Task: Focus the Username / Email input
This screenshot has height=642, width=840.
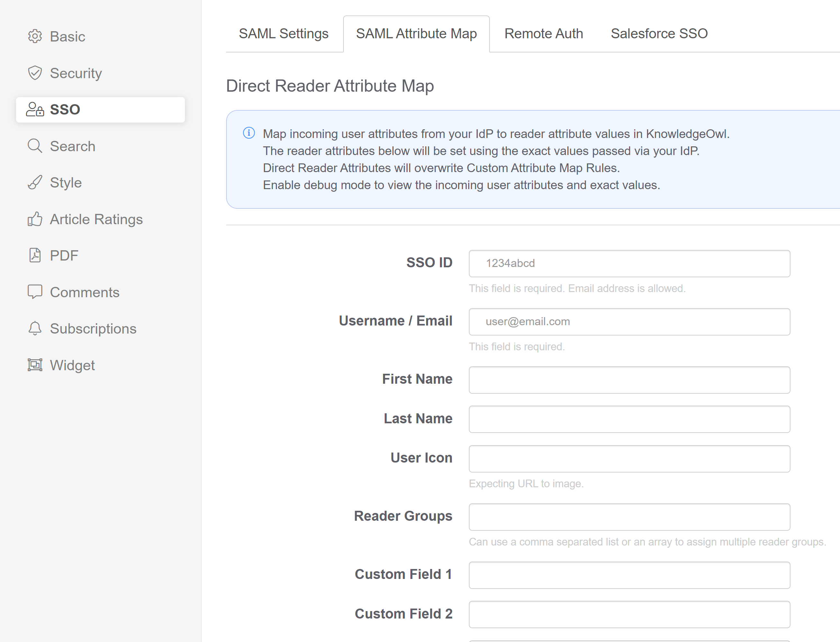Action: (x=629, y=321)
